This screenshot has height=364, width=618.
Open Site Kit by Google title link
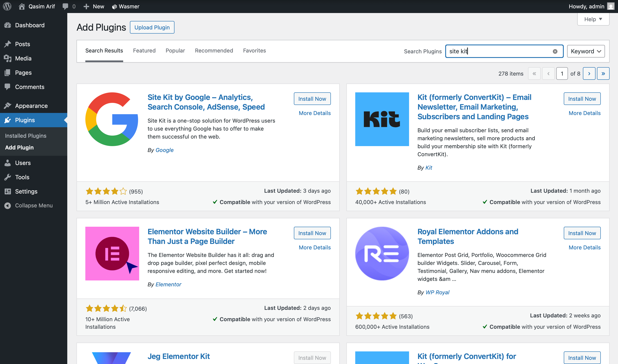[206, 102]
